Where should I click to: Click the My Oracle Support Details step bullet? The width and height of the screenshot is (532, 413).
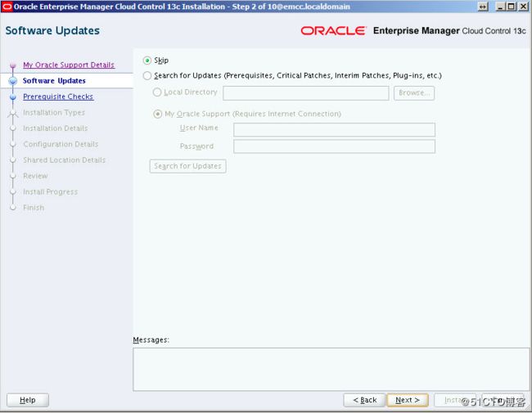pos(13,65)
